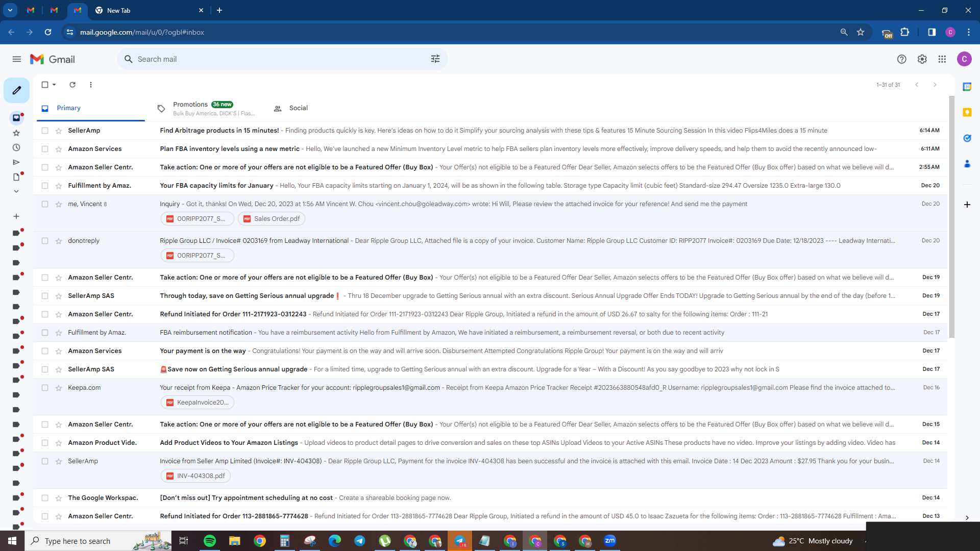Open Google Keep side panel
The image size is (980, 551).
point(967,112)
